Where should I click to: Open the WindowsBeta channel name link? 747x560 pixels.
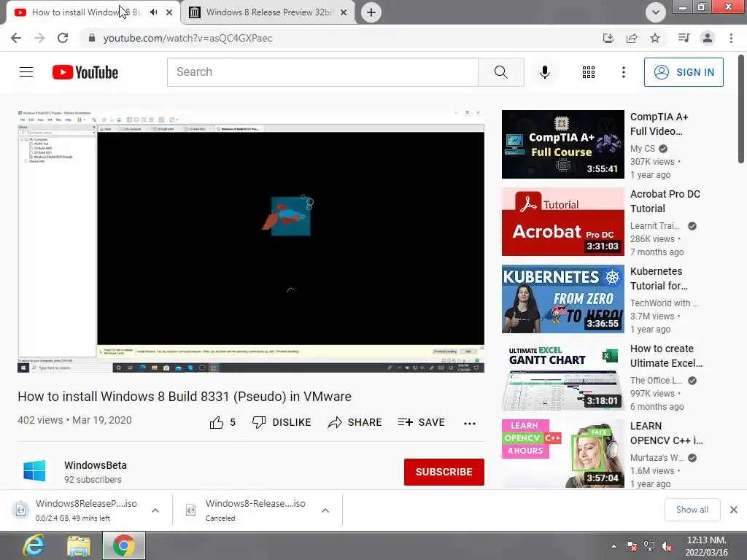pyautogui.click(x=96, y=465)
